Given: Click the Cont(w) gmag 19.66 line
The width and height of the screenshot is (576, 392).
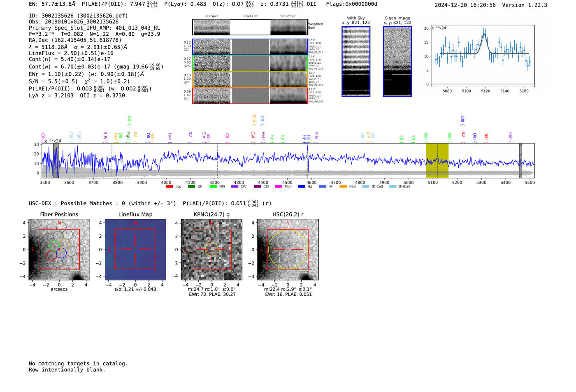Looking at the screenshot, I should [x=96, y=67].
